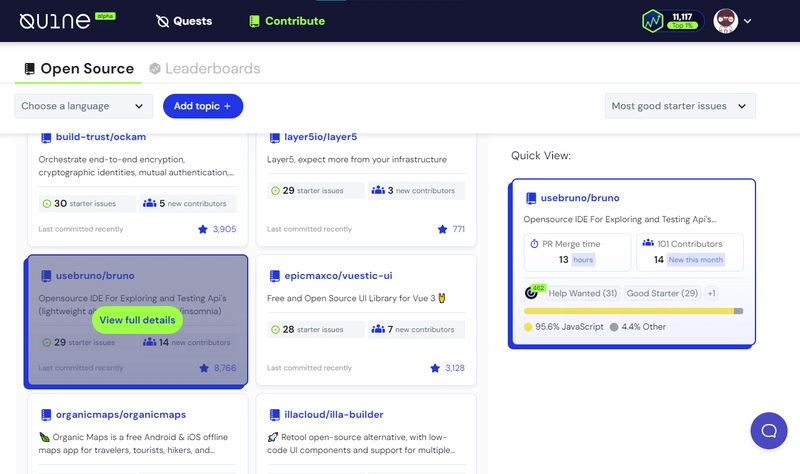Switch to the Leaderboards tab
This screenshot has height=474, width=800.
point(205,68)
